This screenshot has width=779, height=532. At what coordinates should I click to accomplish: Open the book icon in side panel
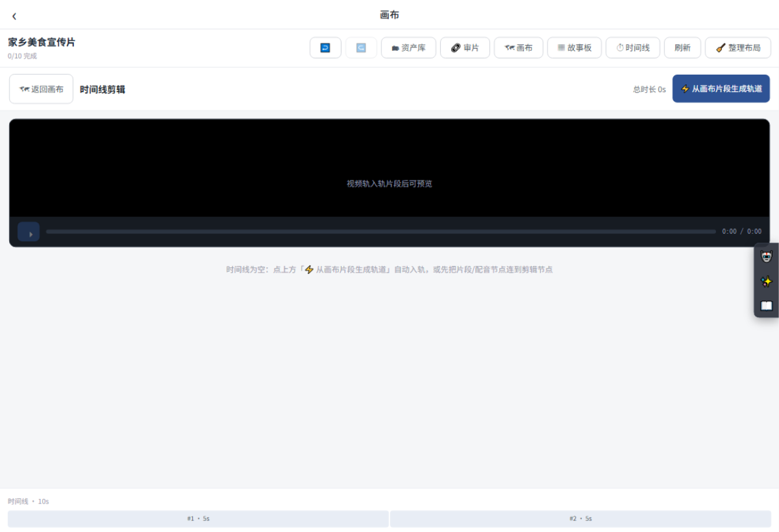[767, 305]
